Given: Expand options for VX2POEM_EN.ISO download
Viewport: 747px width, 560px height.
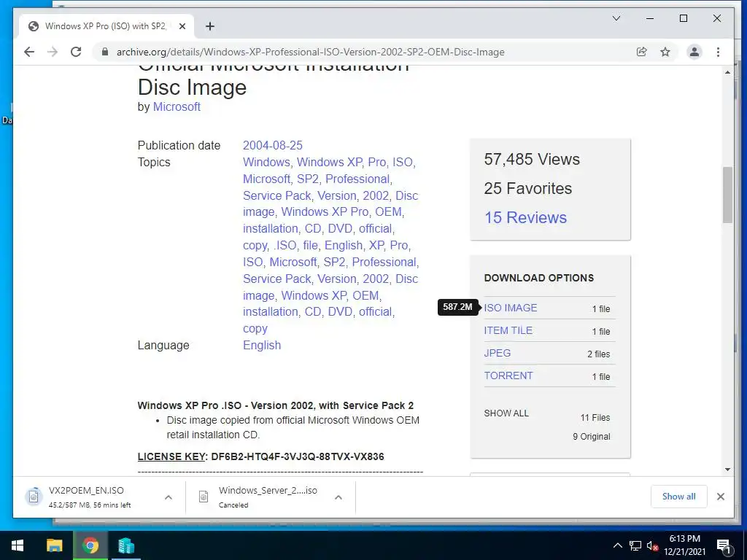Looking at the screenshot, I should tap(169, 497).
